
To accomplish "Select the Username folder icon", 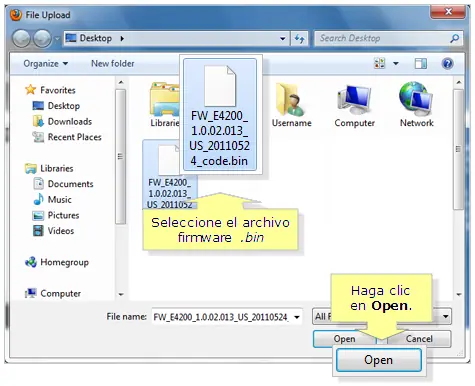I will point(291,105).
